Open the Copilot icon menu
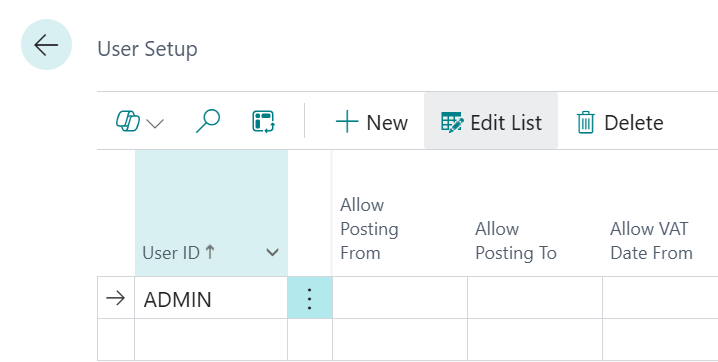718x362 pixels. 128,122
